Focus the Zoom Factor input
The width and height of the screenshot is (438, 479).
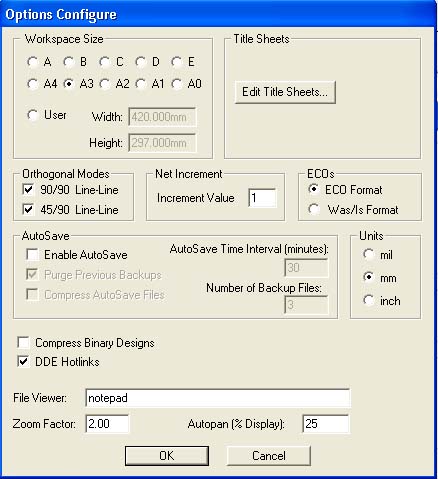[x=107, y=424]
